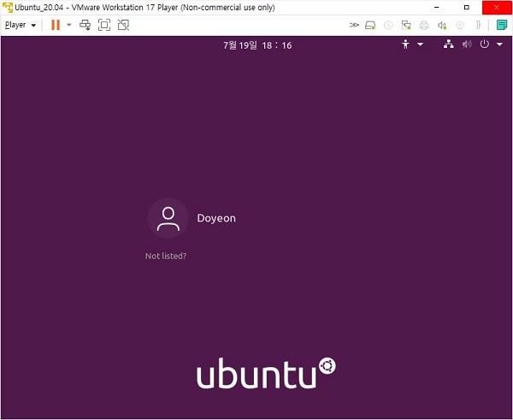
Task: Click the hard disk device icon
Action: coord(370,25)
